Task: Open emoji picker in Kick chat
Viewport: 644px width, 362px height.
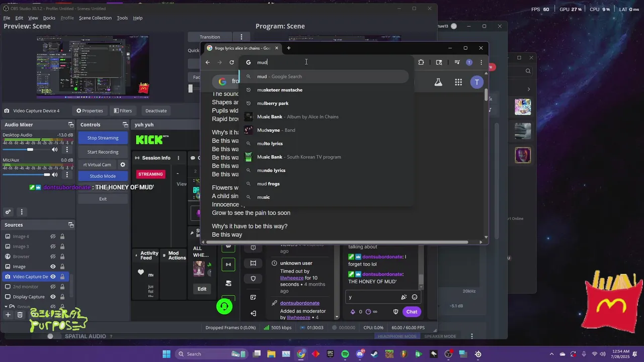Action: [415, 297]
